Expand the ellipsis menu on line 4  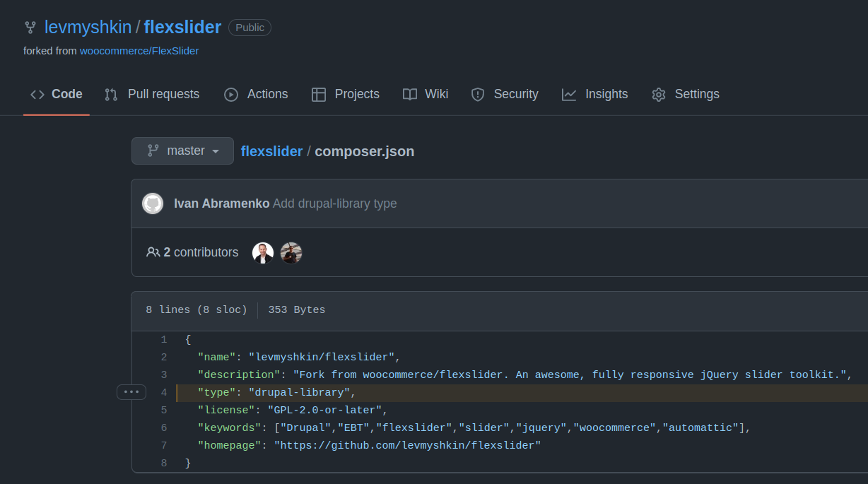131,391
